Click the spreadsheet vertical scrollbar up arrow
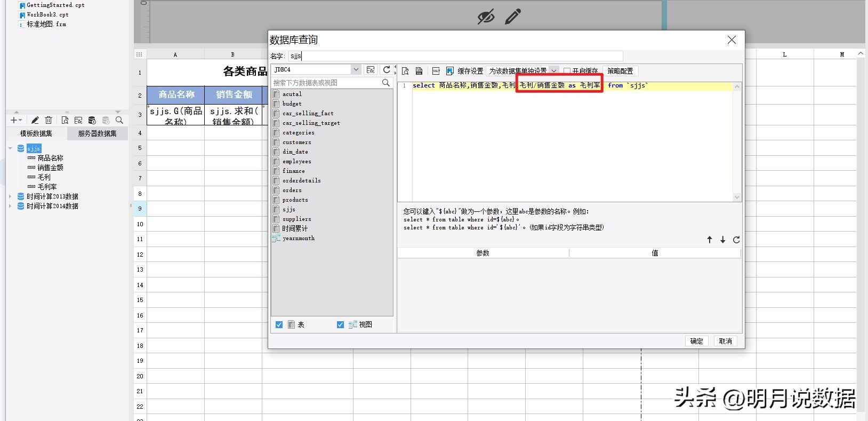The width and height of the screenshot is (868, 421). tap(861, 54)
